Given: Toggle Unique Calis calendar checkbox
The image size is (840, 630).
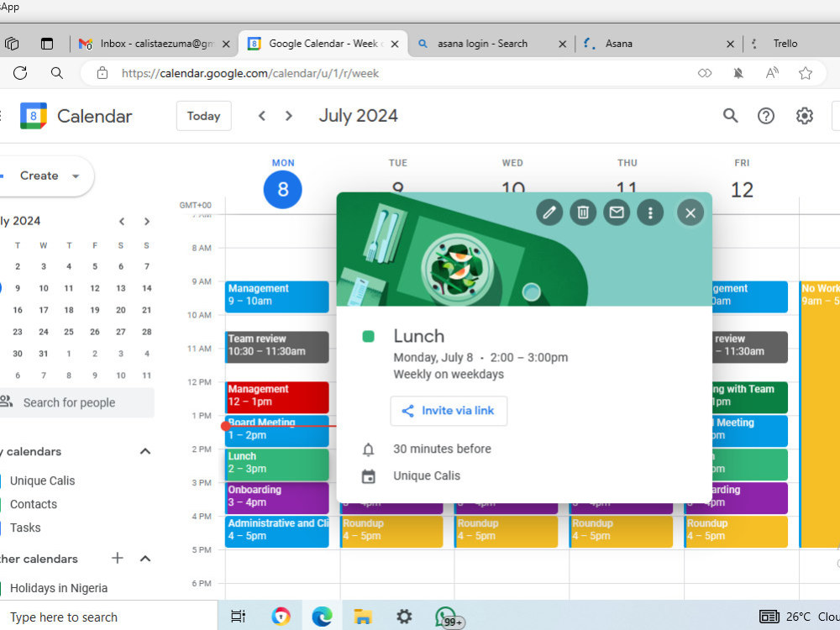Looking at the screenshot, I should pyautogui.click(x=0, y=480).
